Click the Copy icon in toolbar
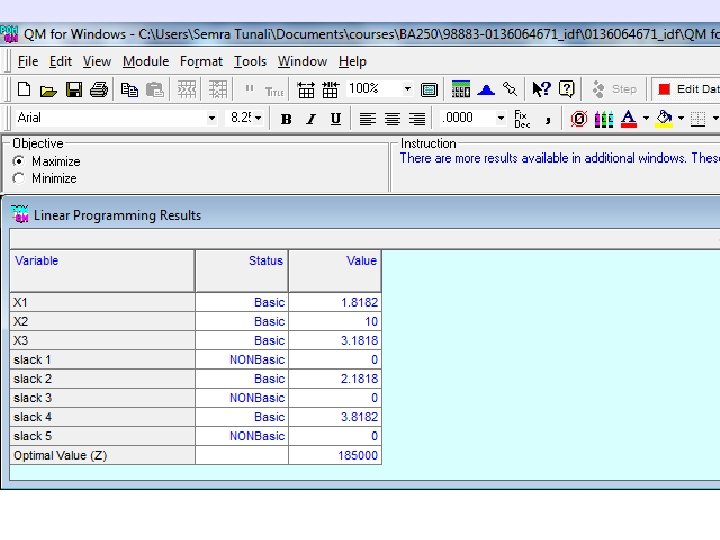The image size is (720, 540). [129, 90]
